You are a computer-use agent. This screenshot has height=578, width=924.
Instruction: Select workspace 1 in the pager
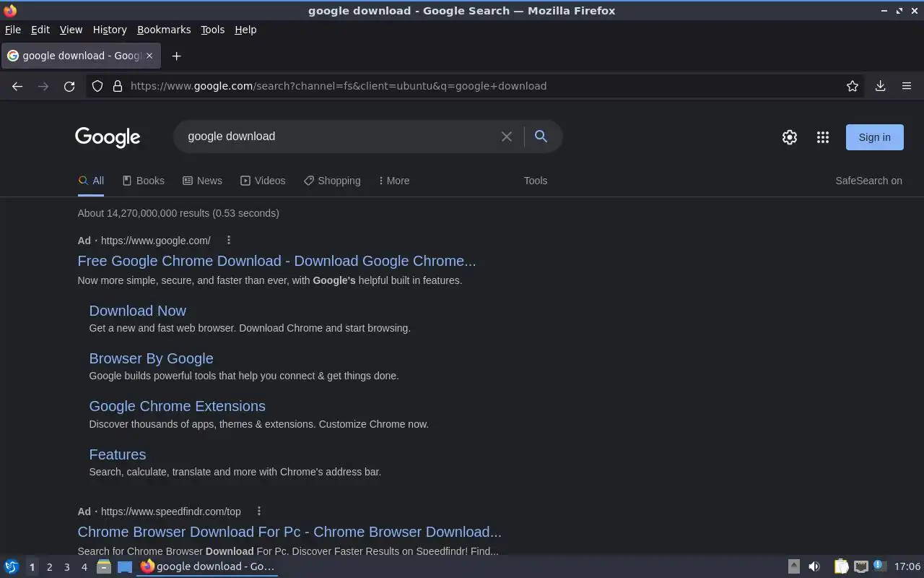click(32, 567)
